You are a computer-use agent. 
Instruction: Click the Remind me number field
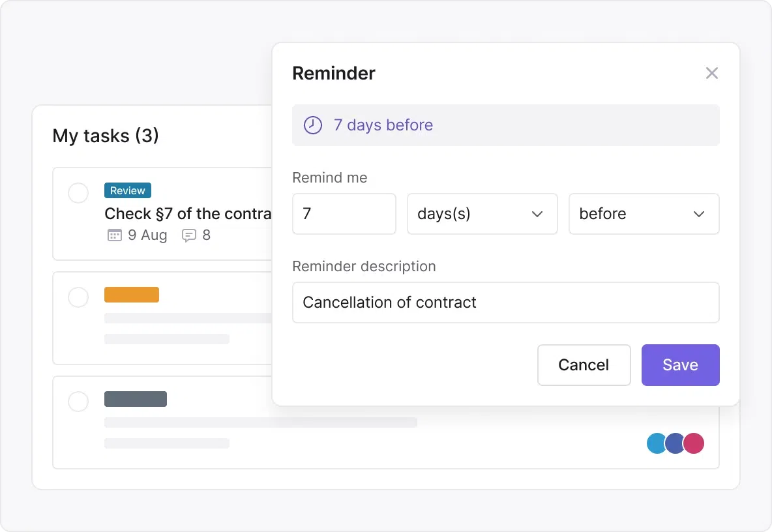click(344, 214)
